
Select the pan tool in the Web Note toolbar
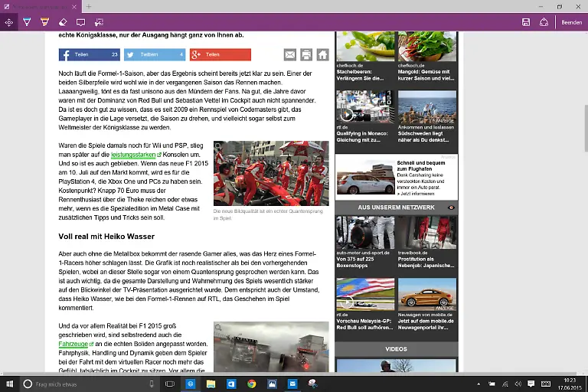[x=9, y=22]
